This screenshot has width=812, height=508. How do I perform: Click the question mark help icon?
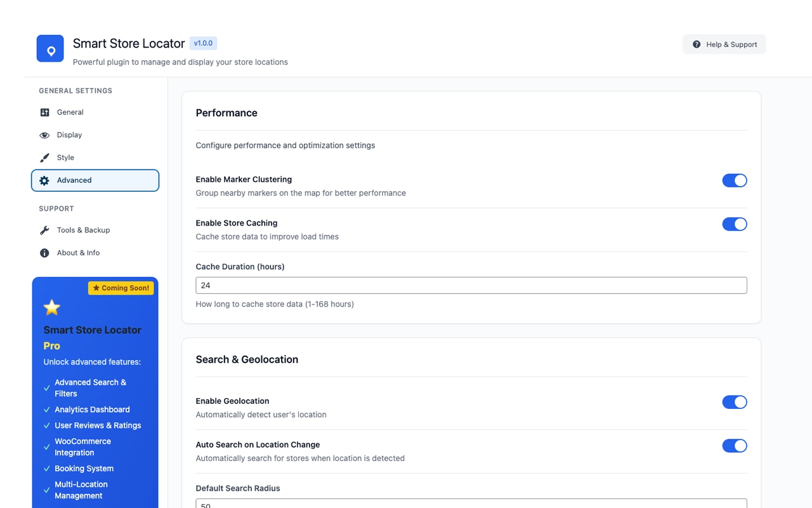(x=697, y=44)
